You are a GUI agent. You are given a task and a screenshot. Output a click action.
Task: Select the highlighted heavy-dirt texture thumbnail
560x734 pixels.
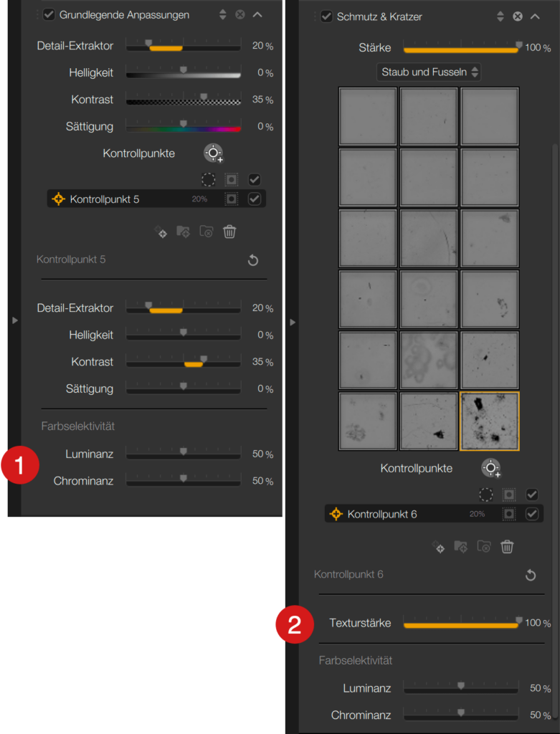(490, 421)
